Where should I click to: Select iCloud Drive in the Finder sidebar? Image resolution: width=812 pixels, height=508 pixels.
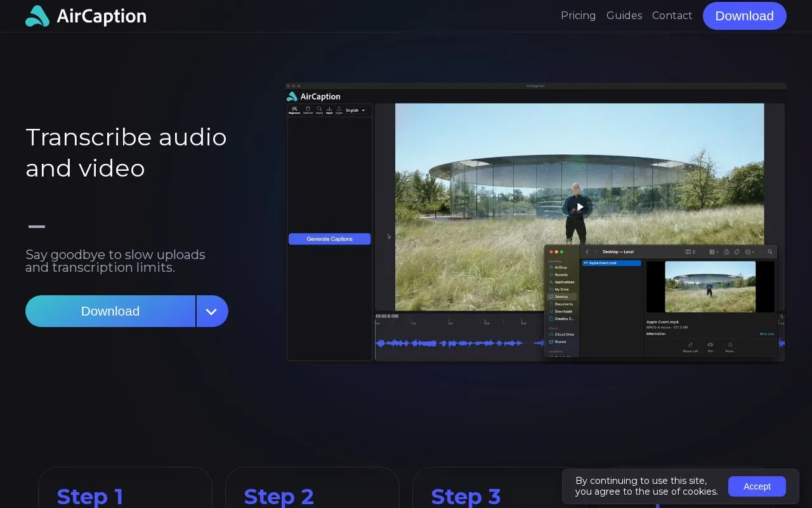562,335
